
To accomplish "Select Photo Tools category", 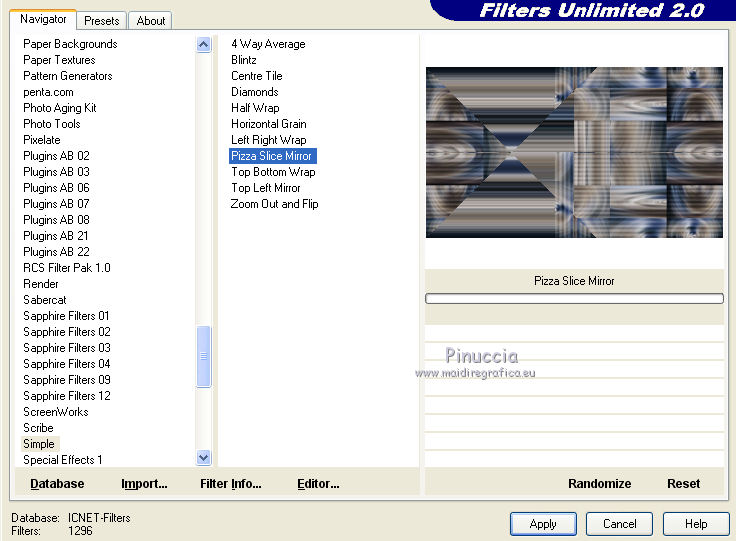I will click(x=52, y=124).
